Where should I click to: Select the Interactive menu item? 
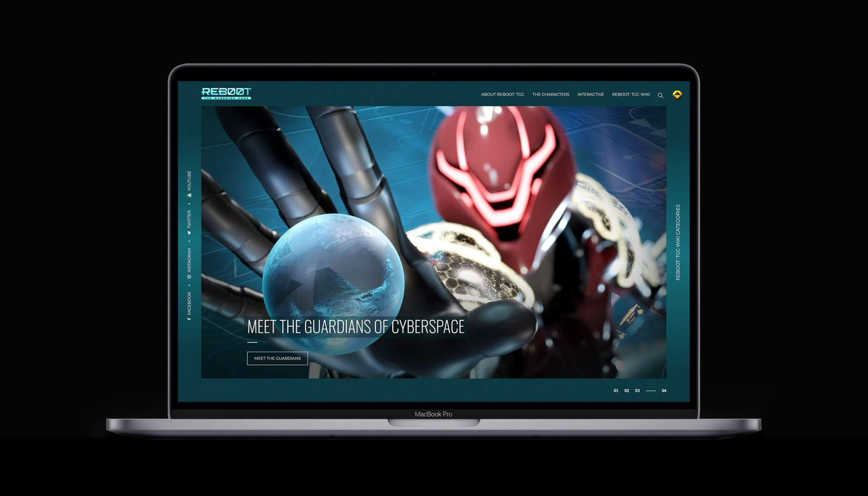pyautogui.click(x=590, y=94)
